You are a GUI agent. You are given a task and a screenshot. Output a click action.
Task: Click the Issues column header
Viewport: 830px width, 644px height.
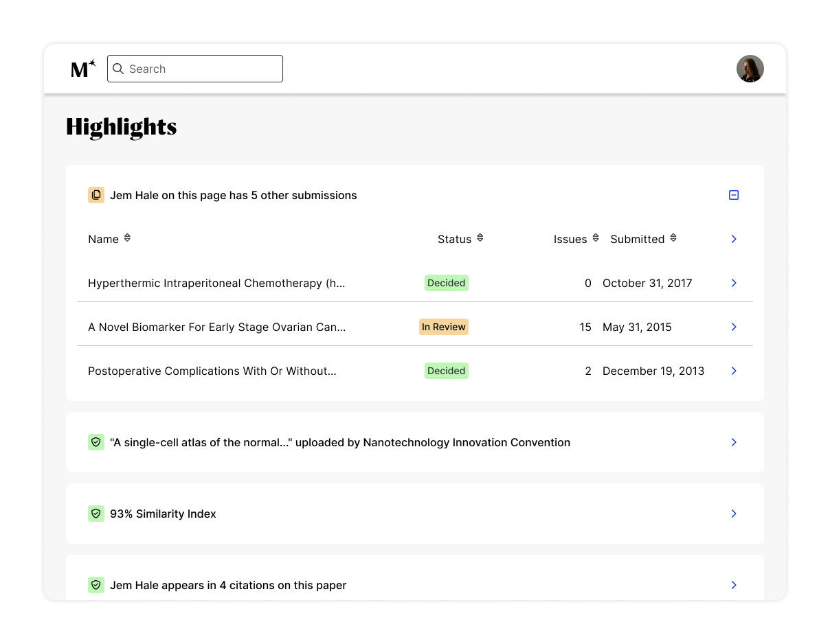(570, 239)
